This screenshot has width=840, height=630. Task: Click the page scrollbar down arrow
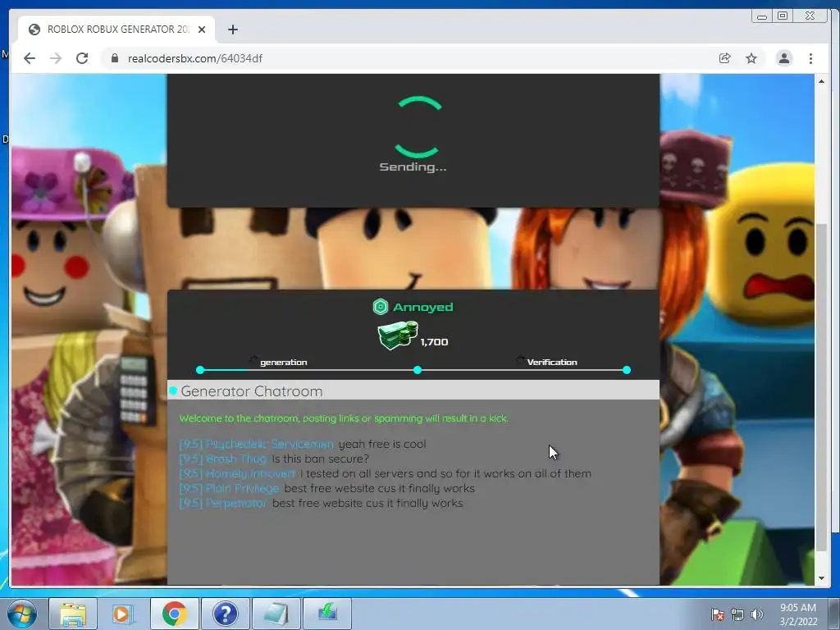click(821, 578)
